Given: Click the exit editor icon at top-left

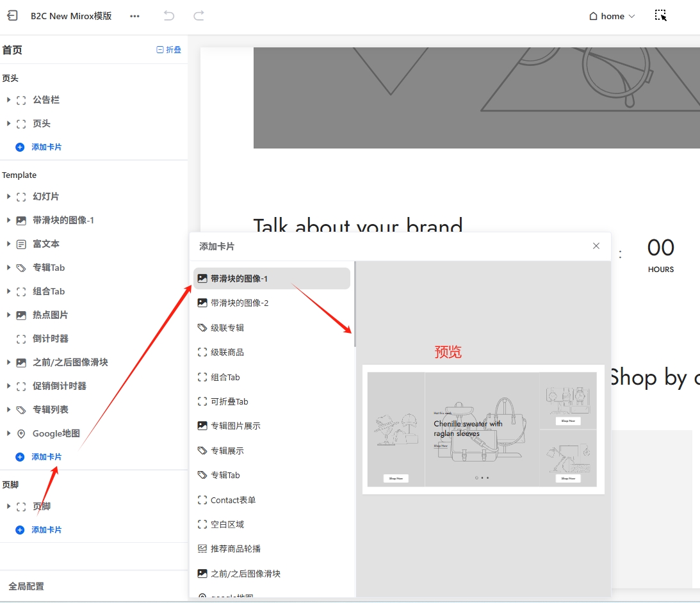Looking at the screenshot, I should pyautogui.click(x=12, y=16).
